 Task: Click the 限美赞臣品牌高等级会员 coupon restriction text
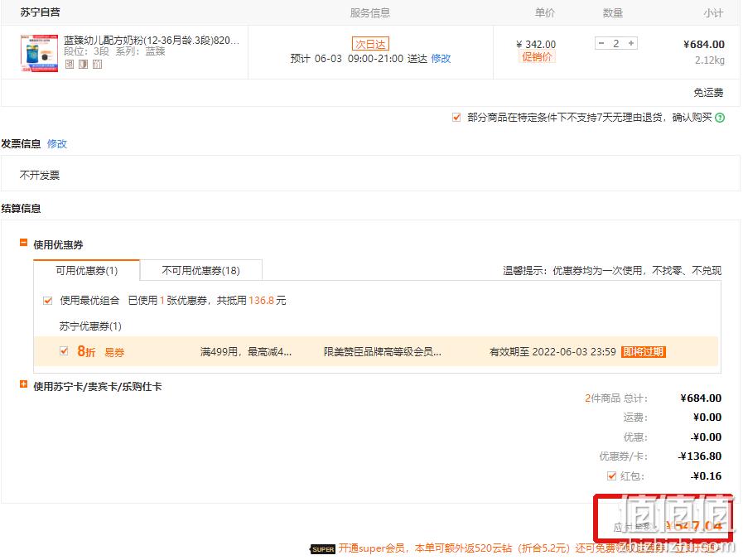pyautogui.click(x=383, y=352)
